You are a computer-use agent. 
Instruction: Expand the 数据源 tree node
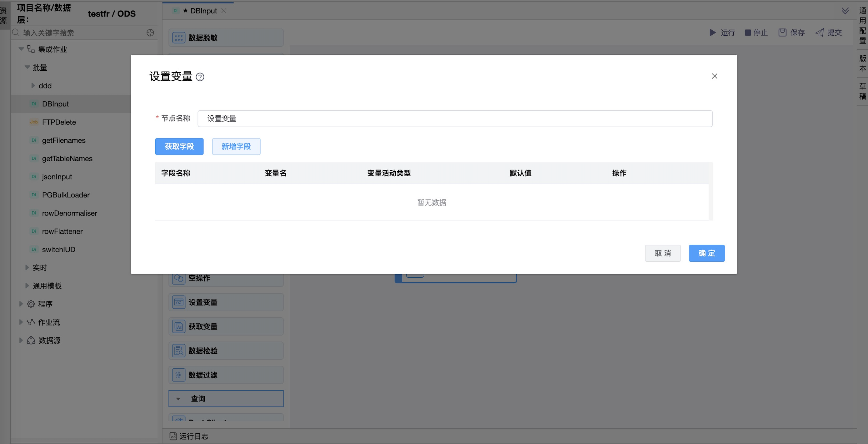pyautogui.click(x=21, y=341)
